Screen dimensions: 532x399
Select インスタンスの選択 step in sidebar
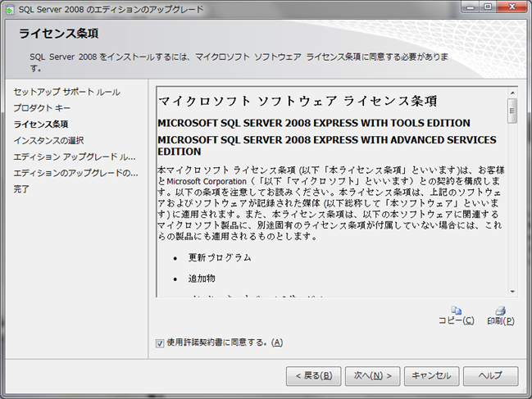point(48,140)
